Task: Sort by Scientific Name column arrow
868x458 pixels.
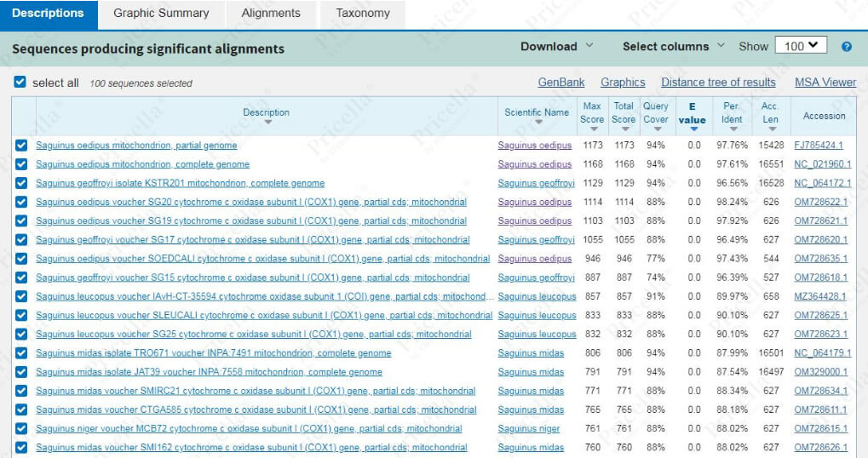Action: point(538,123)
